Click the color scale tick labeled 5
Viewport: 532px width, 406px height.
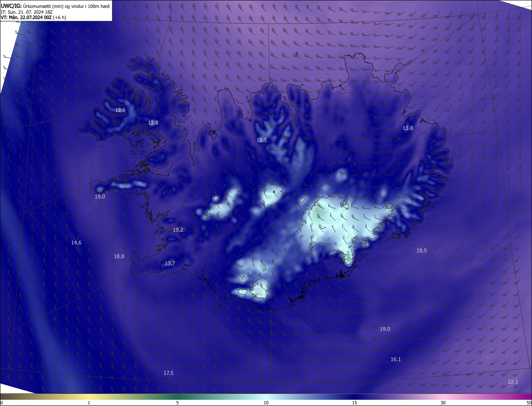coord(177,403)
